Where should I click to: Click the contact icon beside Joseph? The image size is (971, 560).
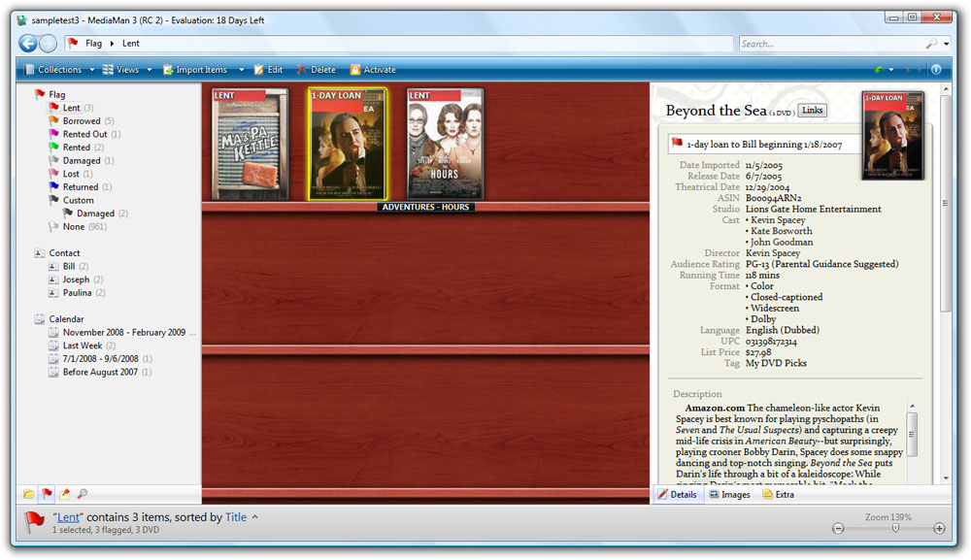[x=53, y=280]
